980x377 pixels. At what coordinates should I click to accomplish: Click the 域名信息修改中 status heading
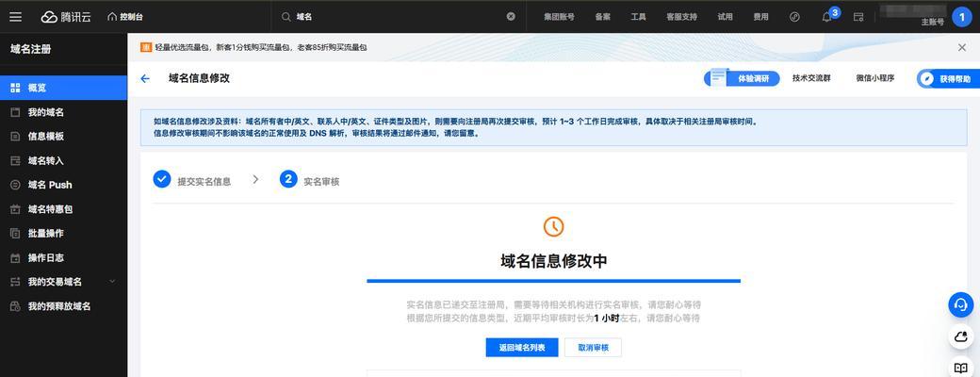(x=554, y=261)
